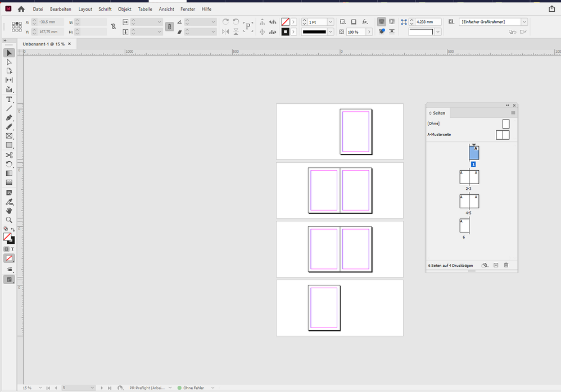
Task: Click the fill color swatch in toolbar
Action: (7, 237)
